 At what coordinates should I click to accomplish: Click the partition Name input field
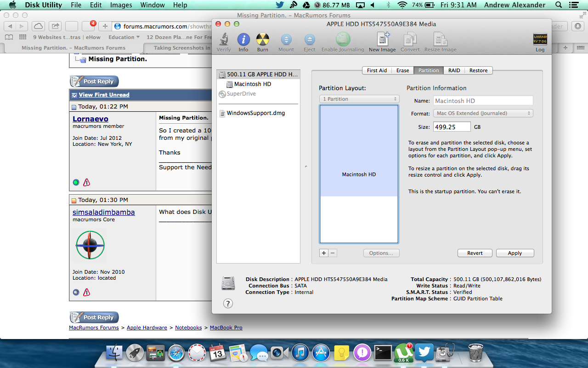click(x=483, y=101)
